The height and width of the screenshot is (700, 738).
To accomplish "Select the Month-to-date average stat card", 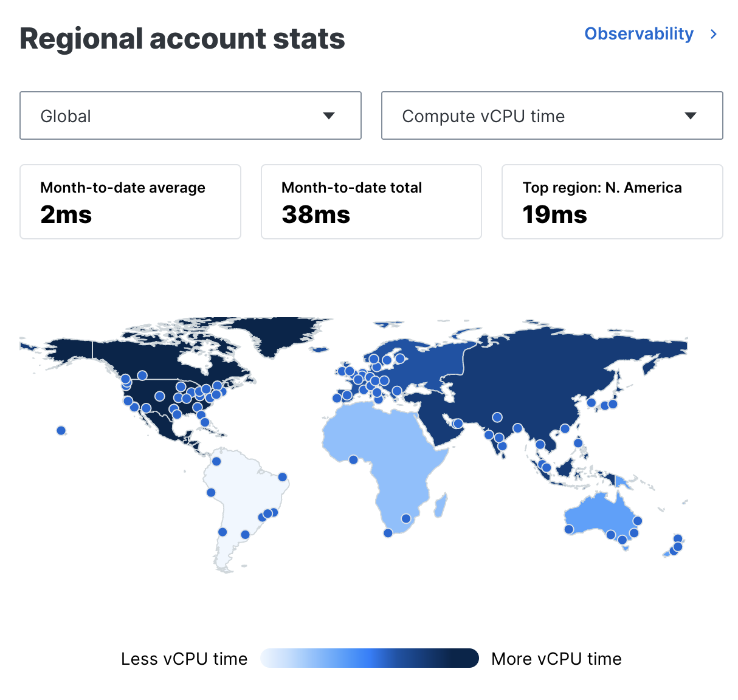I will pyautogui.click(x=130, y=202).
